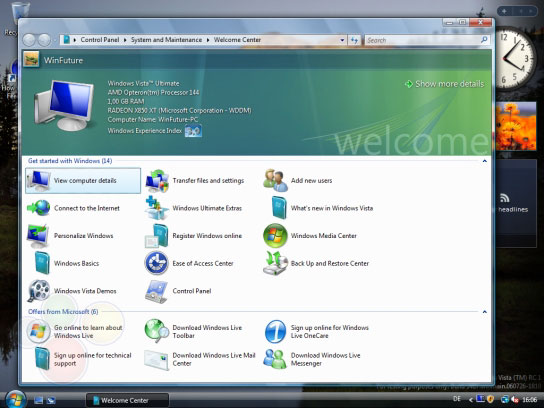Open the Back Up and Restore Center icon

coord(275,263)
